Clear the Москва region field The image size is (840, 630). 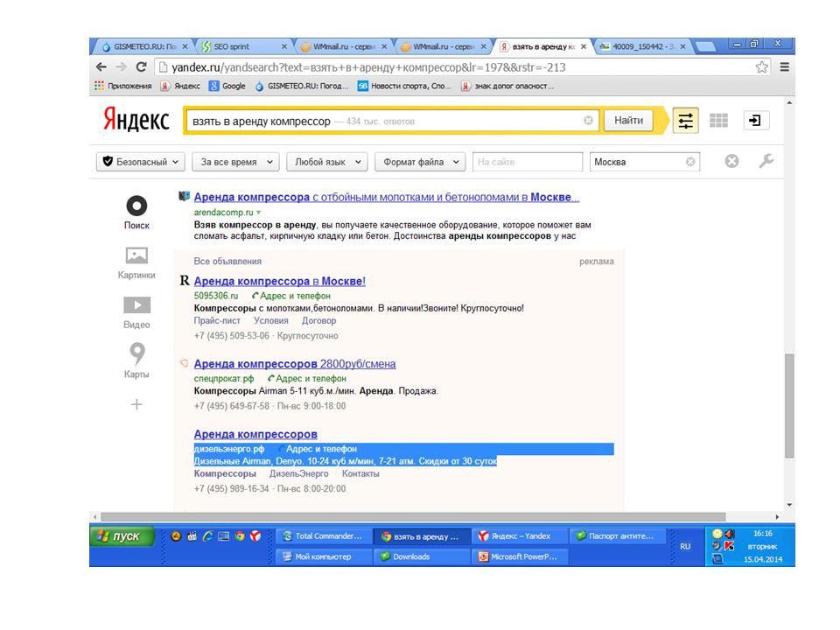pos(690,162)
